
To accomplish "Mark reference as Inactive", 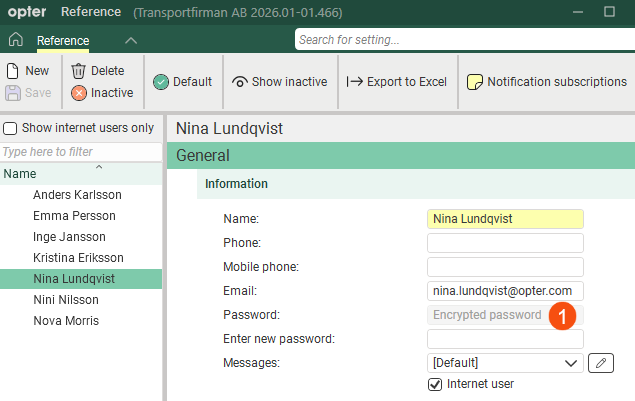I will click(x=102, y=93).
